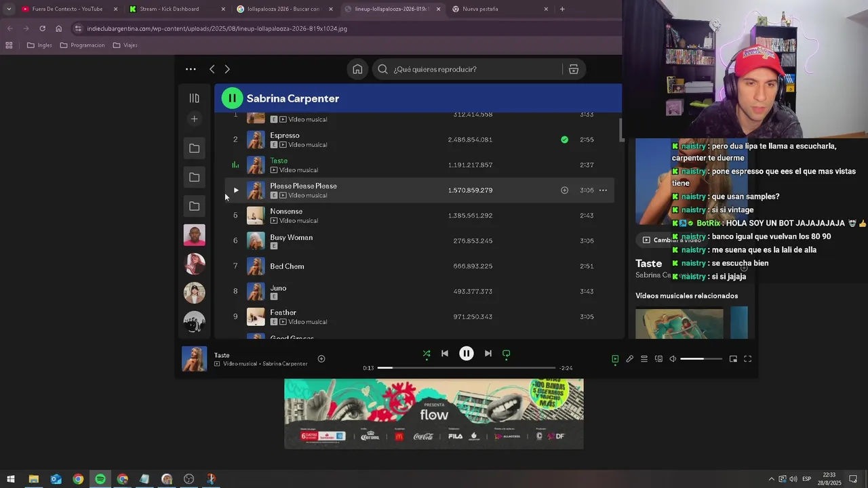Open the Windows Start menu
This screenshot has width=868, height=488.
click(x=11, y=479)
